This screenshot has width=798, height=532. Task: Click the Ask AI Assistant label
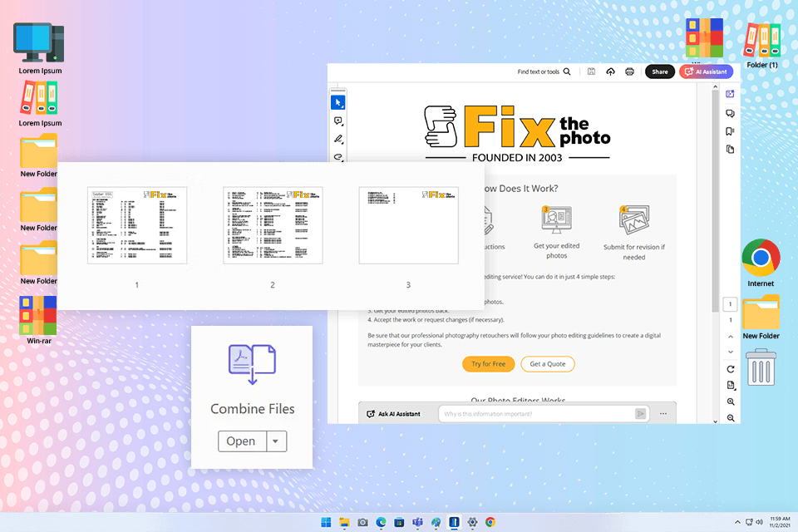[399, 414]
